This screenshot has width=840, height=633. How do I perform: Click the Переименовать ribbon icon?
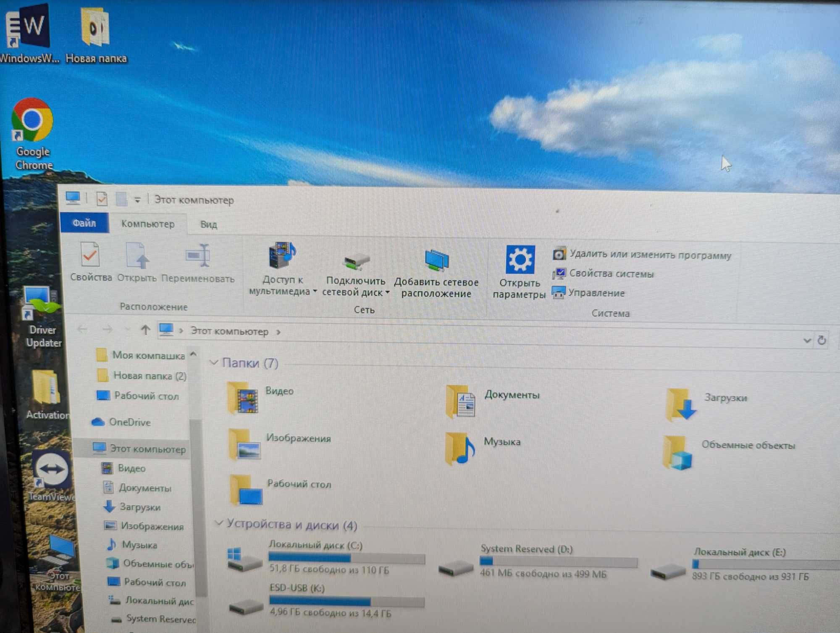[198, 264]
